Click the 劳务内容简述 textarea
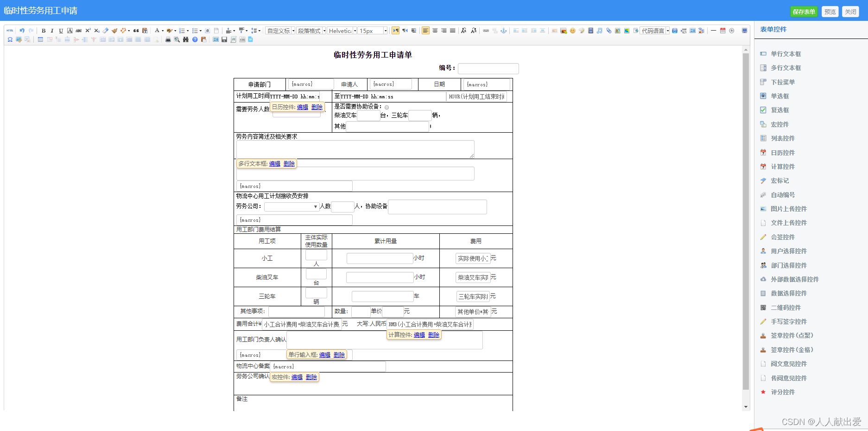868x431 pixels. click(355, 149)
